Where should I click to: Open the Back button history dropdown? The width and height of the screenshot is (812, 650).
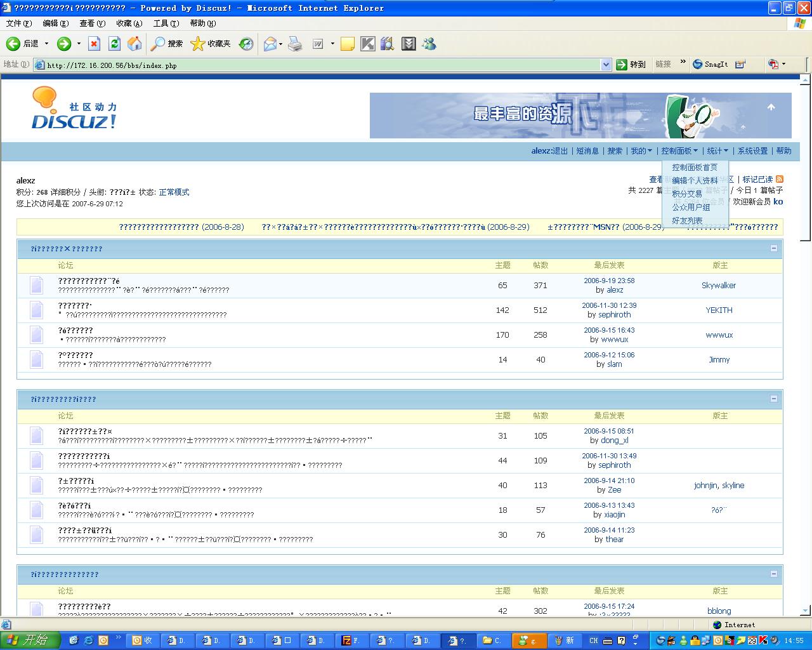click(46, 44)
